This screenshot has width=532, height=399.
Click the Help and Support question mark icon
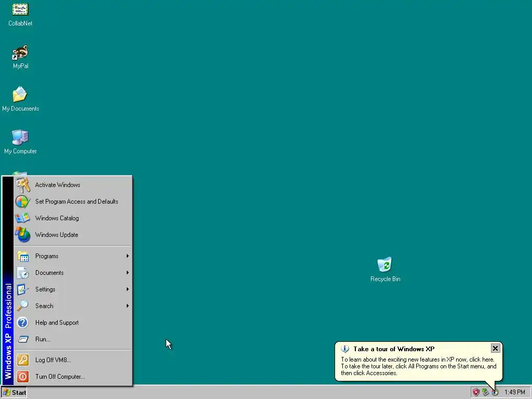tap(23, 323)
